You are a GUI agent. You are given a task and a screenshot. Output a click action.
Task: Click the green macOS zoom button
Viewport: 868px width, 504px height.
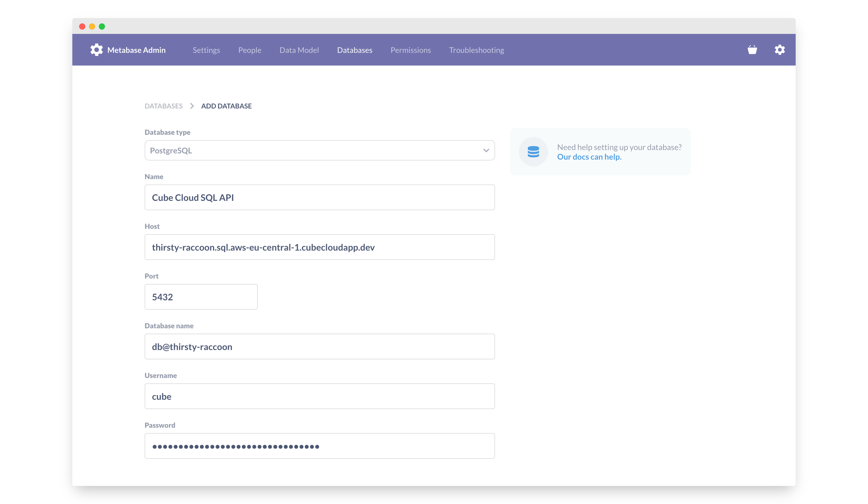pos(102,27)
